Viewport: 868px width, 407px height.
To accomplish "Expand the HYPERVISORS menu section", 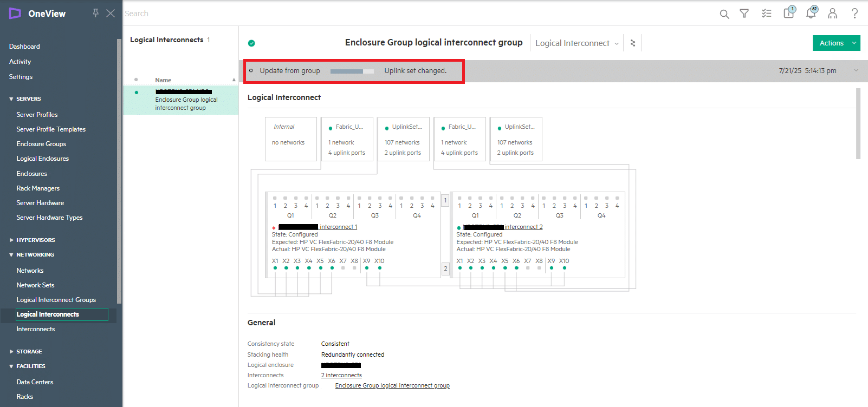I will coord(32,240).
